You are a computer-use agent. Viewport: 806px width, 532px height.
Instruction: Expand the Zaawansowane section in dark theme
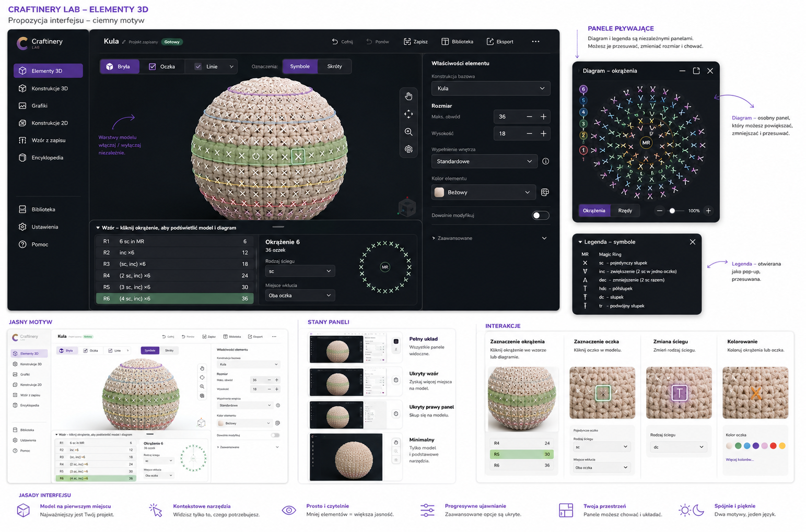[x=489, y=238]
